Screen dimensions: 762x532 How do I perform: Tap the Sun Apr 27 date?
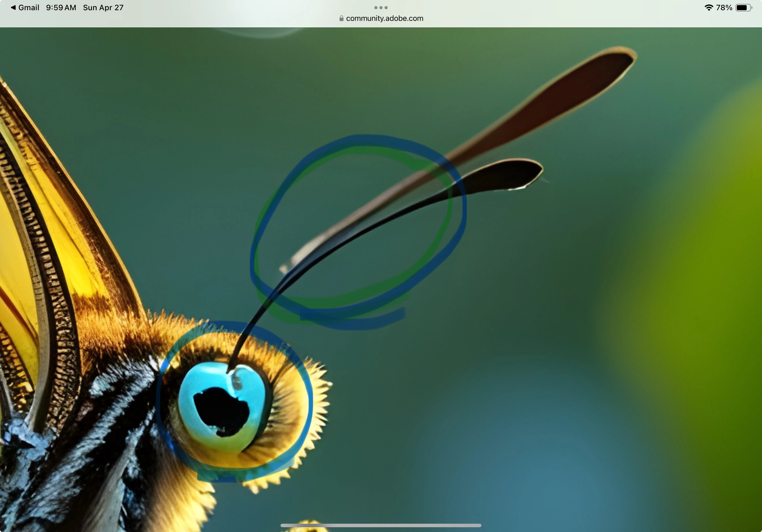click(103, 7)
